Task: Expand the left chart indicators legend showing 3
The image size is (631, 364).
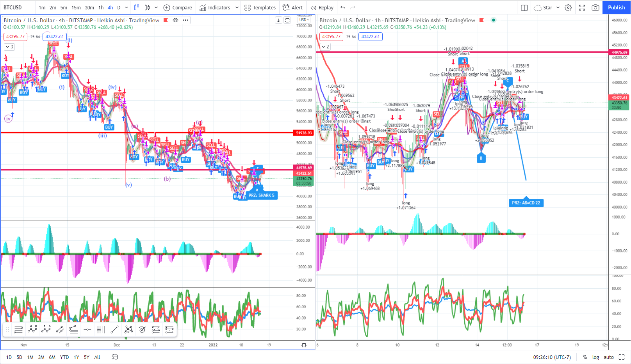Action: click(x=9, y=47)
